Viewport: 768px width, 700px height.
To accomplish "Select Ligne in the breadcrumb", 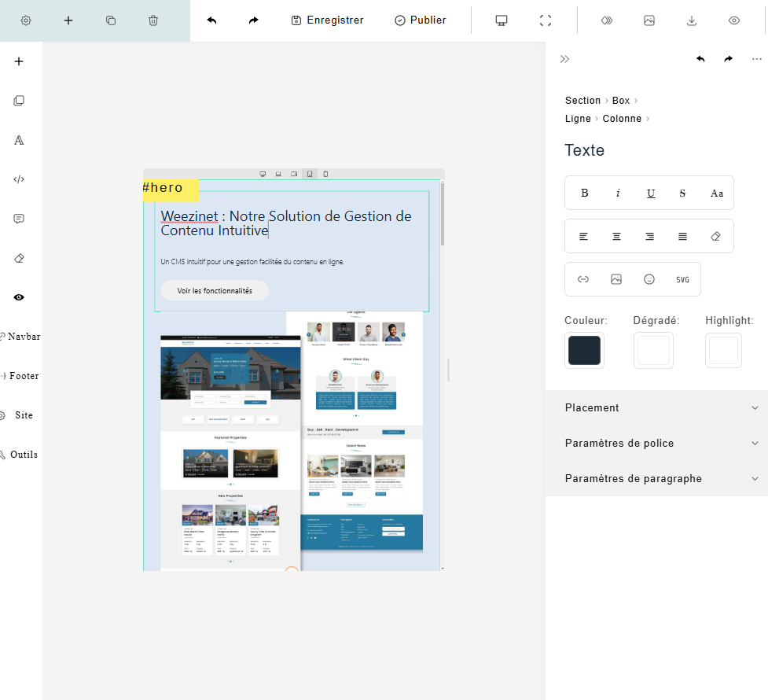I will point(578,119).
